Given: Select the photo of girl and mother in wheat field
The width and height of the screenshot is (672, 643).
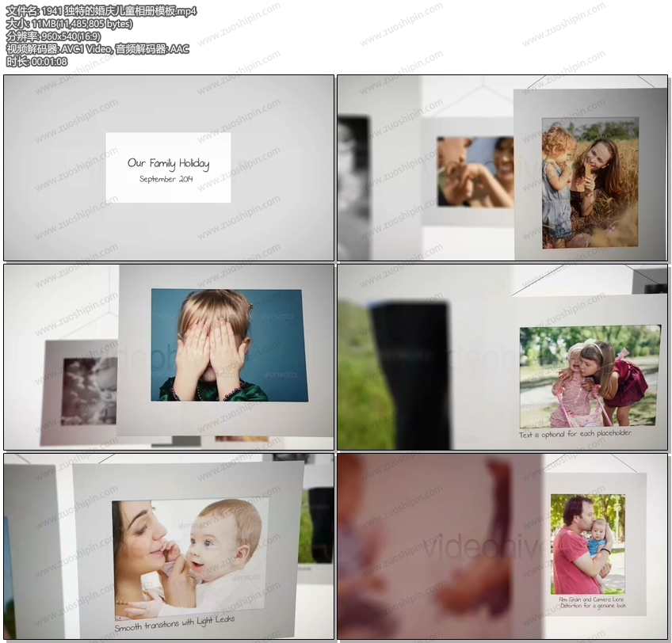Looking at the screenshot, I should 590,181.
